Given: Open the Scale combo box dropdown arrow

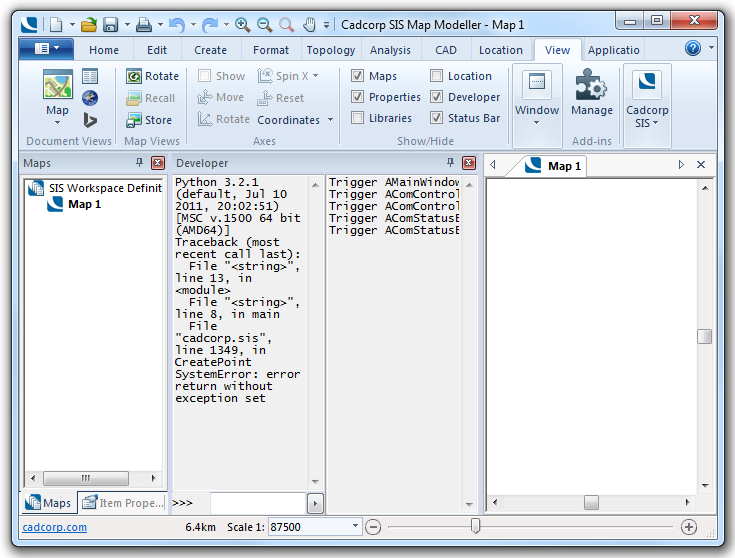Looking at the screenshot, I should pos(355,526).
